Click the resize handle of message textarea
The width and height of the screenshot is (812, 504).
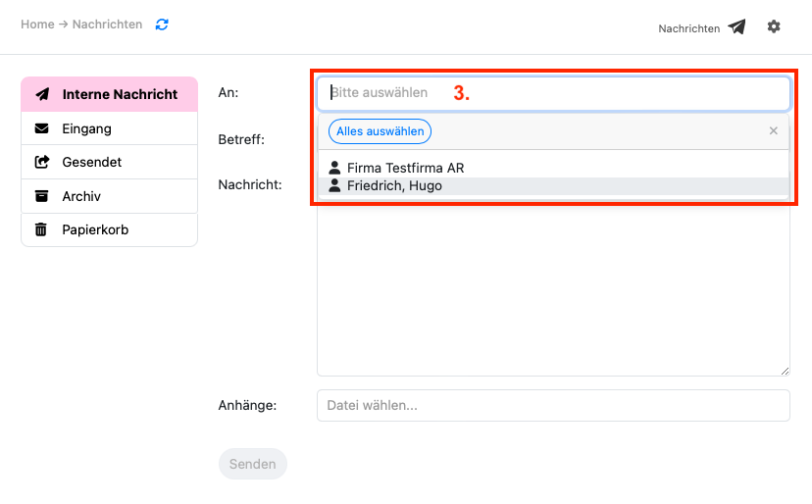[x=785, y=371]
